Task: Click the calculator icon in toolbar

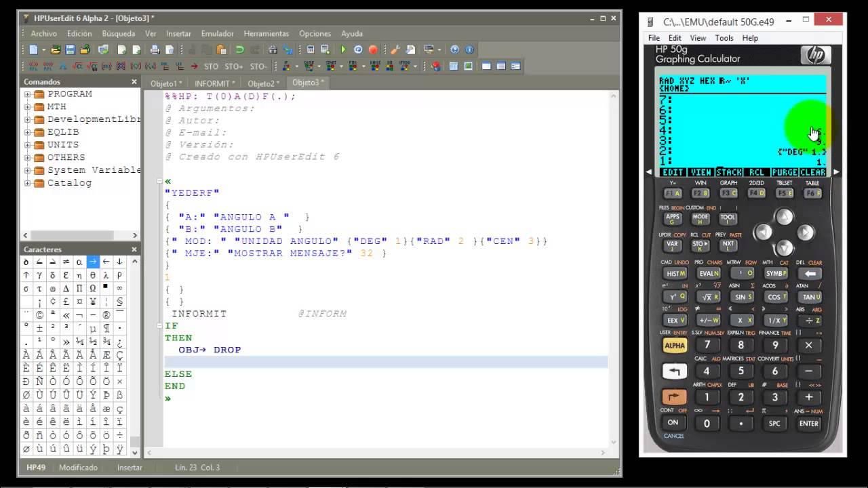Action: click(x=311, y=49)
